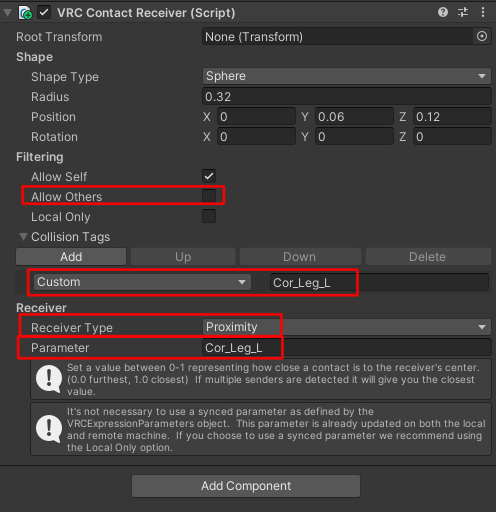The width and height of the screenshot is (496, 512).
Task: Click the synced parameter info message box
Action: [x=261, y=429]
